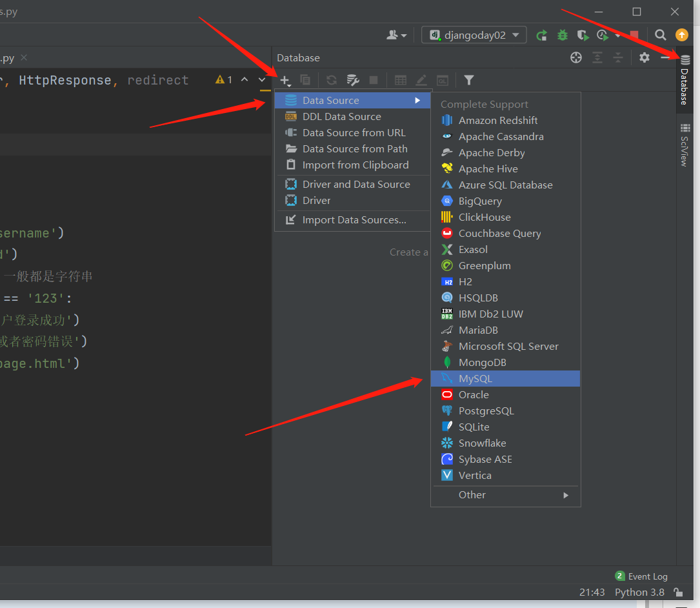Viewport: 700px width, 608px height.
Task: Select SQLite data source
Action: click(x=505, y=427)
